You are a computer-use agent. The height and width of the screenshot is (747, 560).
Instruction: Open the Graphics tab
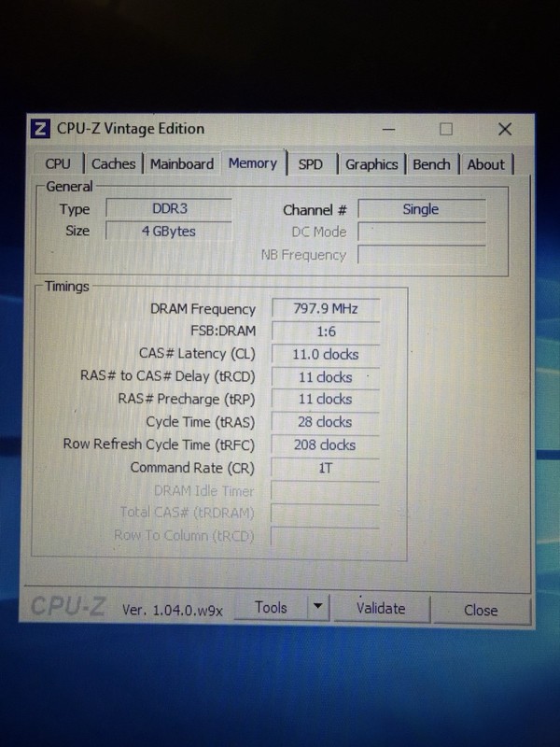(371, 164)
